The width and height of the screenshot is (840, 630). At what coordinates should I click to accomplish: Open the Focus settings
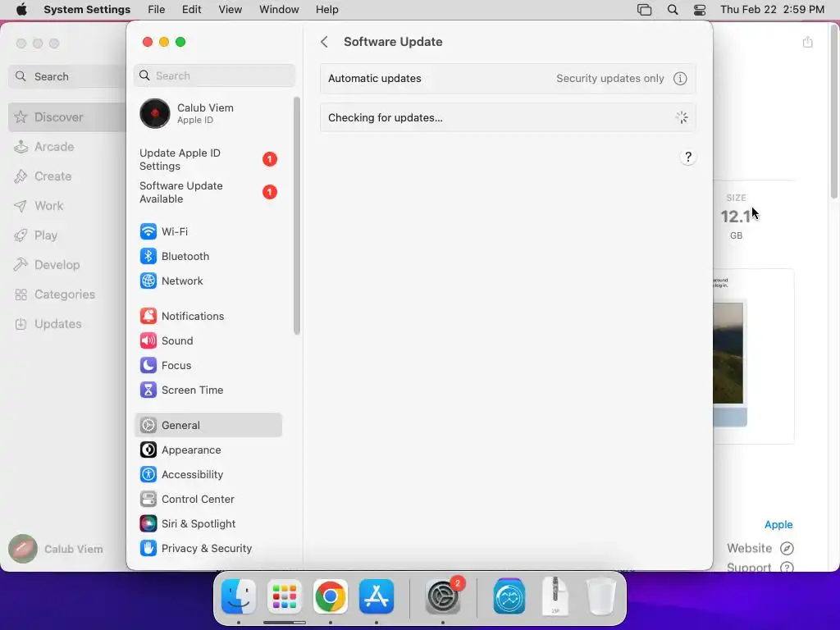(208, 365)
